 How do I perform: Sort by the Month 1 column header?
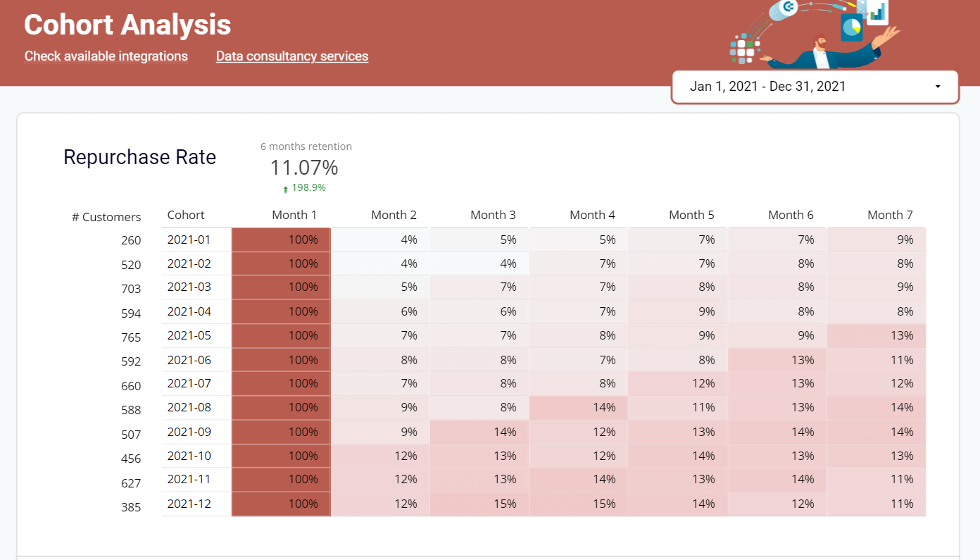coord(294,215)
